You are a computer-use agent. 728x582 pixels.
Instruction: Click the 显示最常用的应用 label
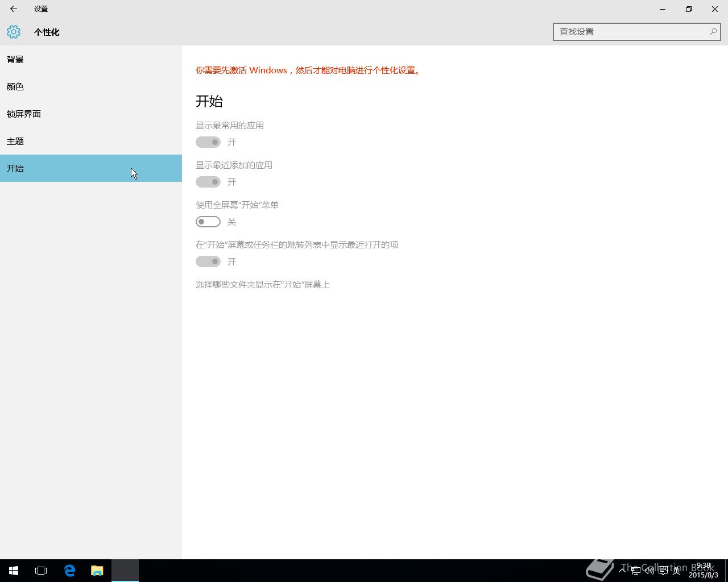tap(230, 125)
